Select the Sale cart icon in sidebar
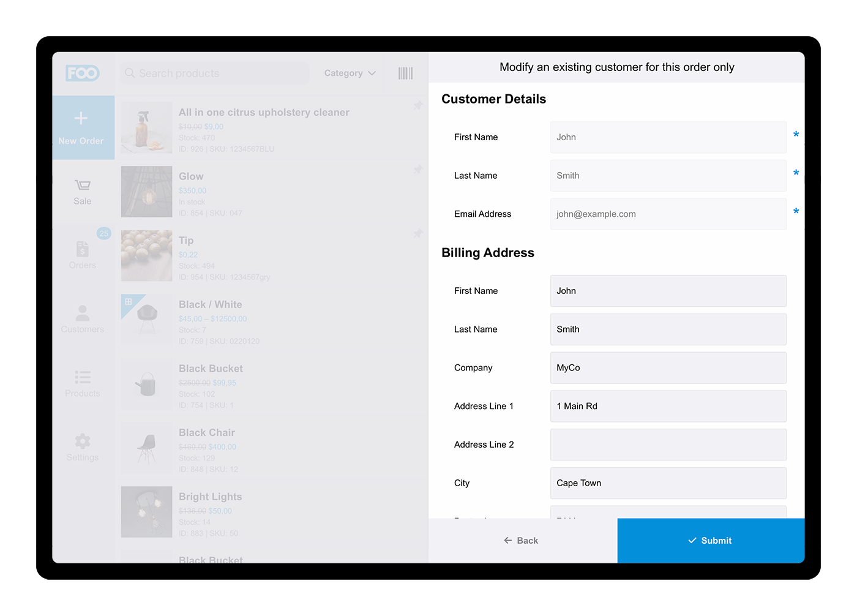This screenshot has width=857, height=616. (83, 191)
